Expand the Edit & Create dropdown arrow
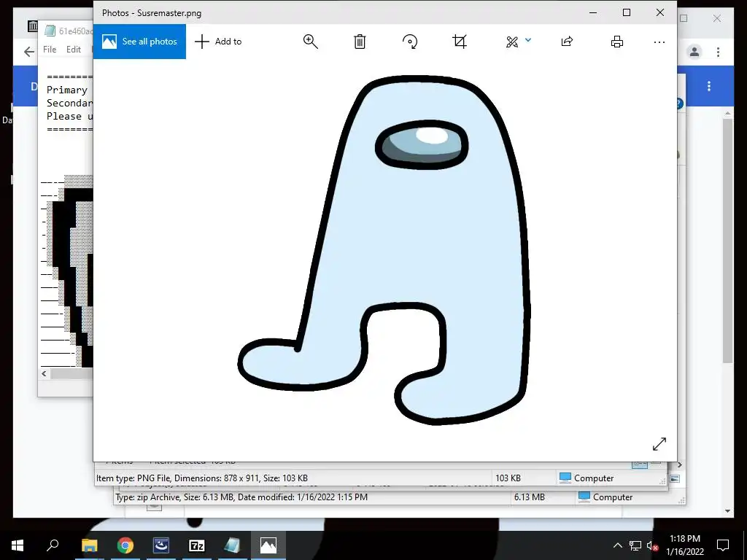This screenshot has width=747, height=560. point(528,41)
